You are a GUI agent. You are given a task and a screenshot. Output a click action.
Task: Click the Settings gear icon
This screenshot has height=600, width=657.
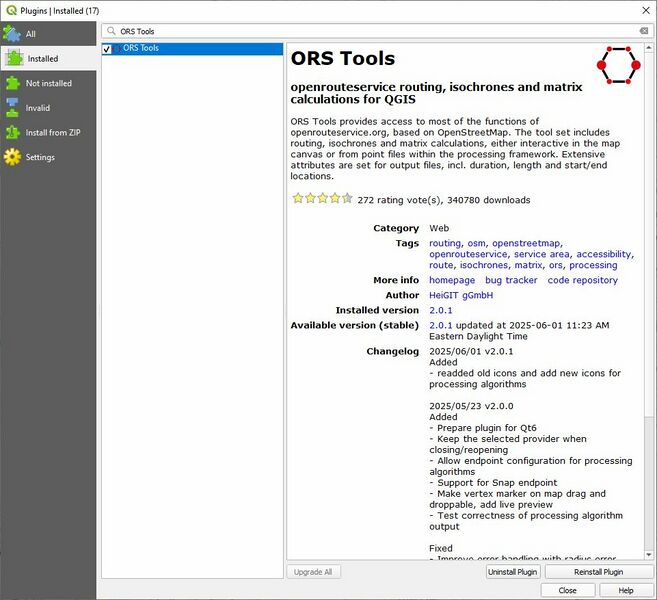pos(12,157)
